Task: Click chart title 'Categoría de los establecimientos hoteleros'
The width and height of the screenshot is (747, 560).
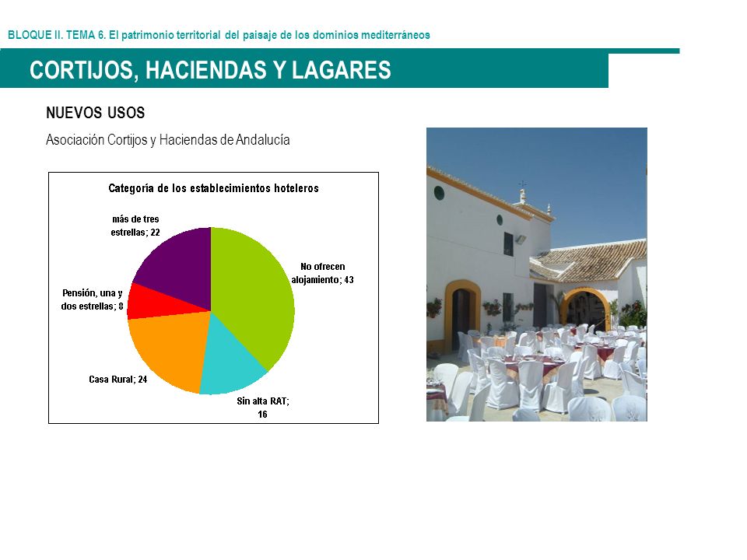Action: click(x=213, y=188)
